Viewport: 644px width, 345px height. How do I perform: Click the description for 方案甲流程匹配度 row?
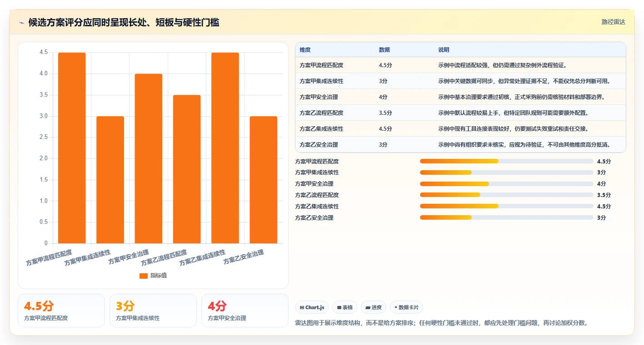pos(502,65)
